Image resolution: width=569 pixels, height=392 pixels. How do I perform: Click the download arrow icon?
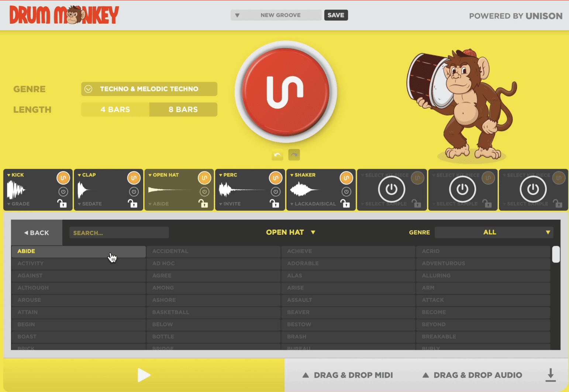(x=551, y=375)
